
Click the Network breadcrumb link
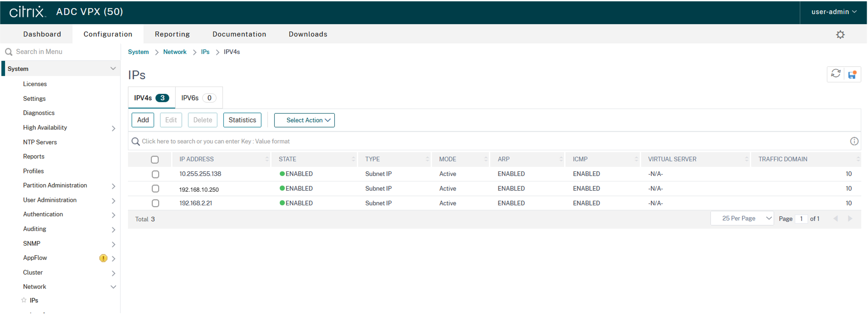tap(175, 52)
